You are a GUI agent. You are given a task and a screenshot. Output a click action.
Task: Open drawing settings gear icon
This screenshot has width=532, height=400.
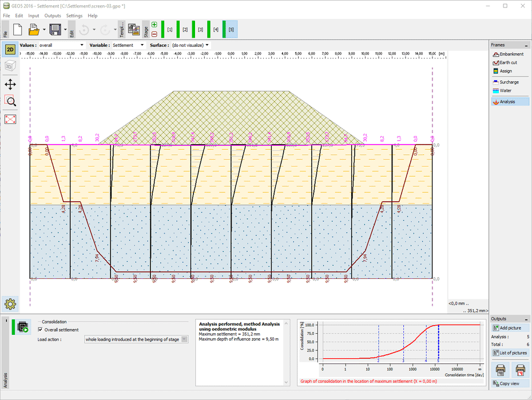coord(10,303)
